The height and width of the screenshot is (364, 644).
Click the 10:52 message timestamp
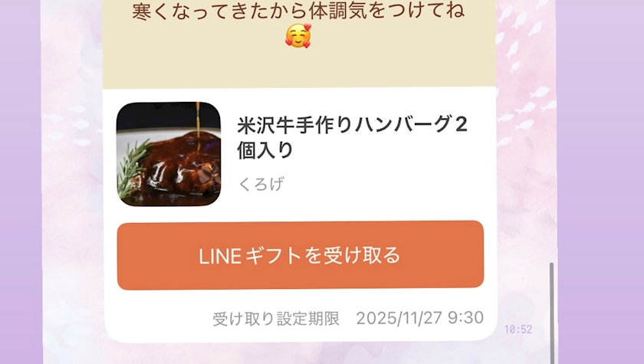(518, 329)
